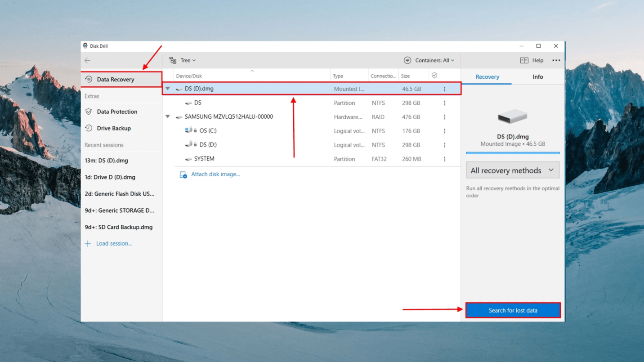Click FAT32 connection cell
The width and height of the screenshot is (644, 362).
click(x=379, y=159)
